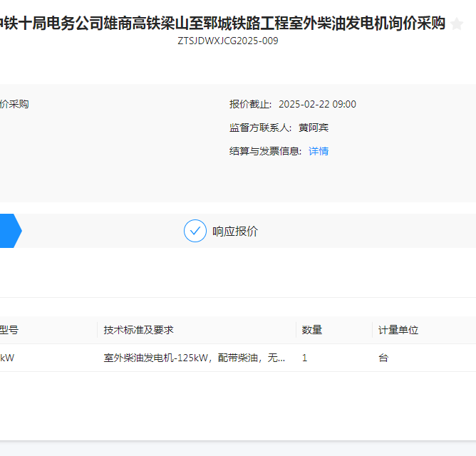The width and height of the screenshot is (476, 456).
Task: Click the circled checkmark icon before 响应报价
Action: click(x=195, y=231)
